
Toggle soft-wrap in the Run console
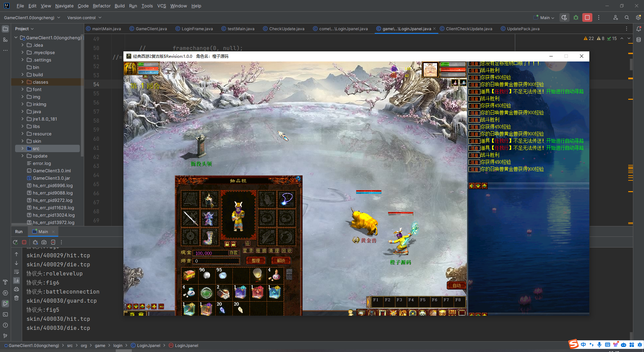click(x=16, y=272)
